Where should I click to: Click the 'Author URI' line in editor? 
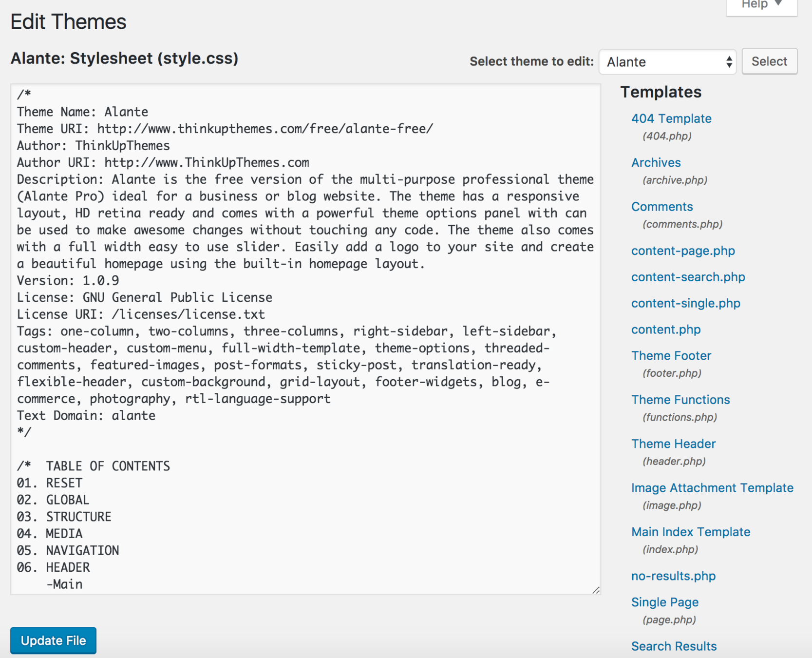click(x=163, y=162)
